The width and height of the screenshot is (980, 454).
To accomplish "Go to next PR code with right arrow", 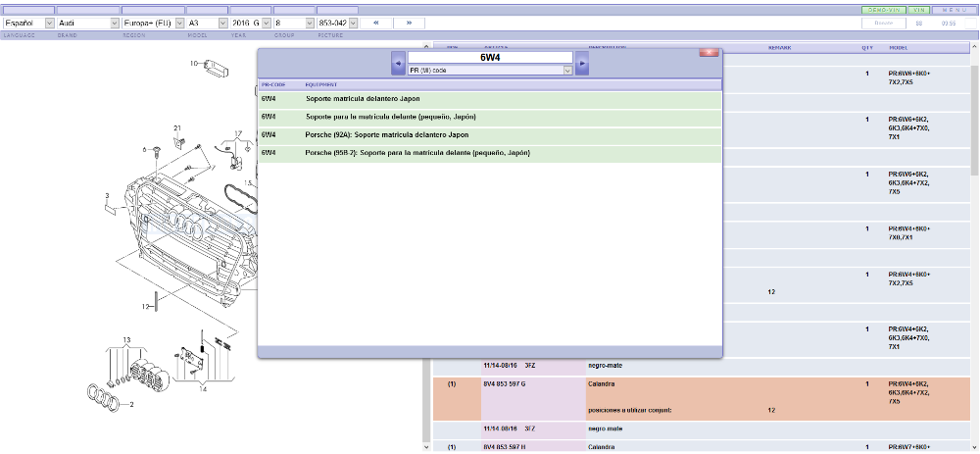I will 582,63.
